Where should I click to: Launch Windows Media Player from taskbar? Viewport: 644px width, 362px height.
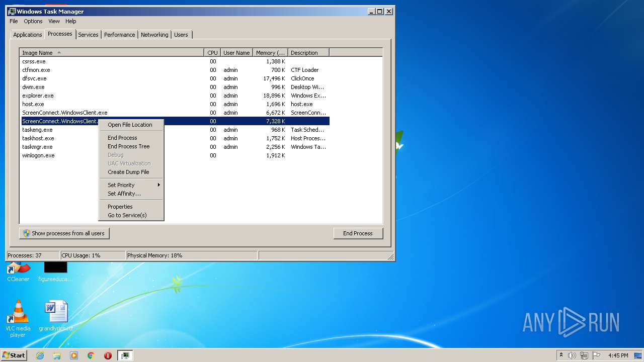point(74,355)
